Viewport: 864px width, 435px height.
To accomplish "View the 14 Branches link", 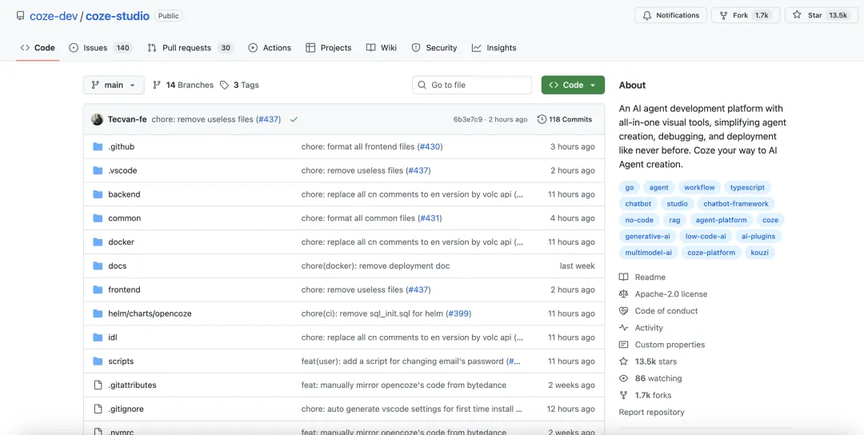I will click(183, 85).
